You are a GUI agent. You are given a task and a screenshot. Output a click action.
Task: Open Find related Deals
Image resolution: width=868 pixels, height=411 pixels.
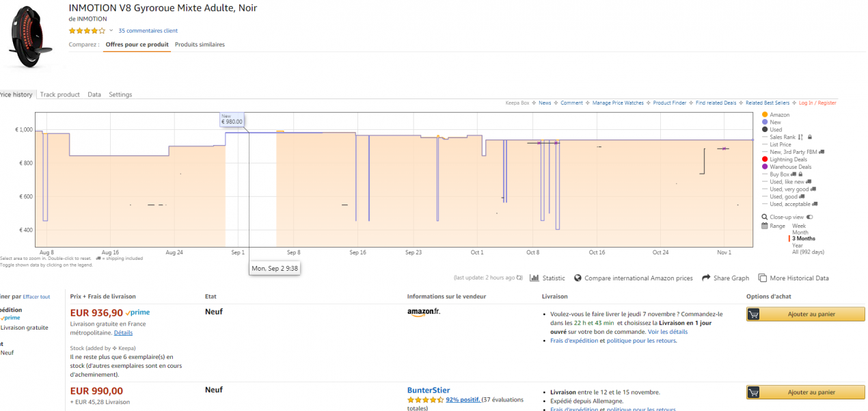tap(716, 103)
